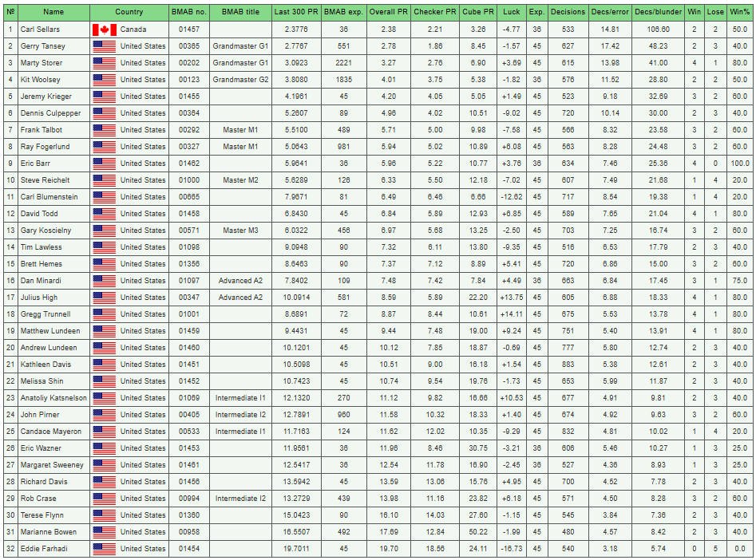Click the US flag in Eddie Farhadi's row

104,550
